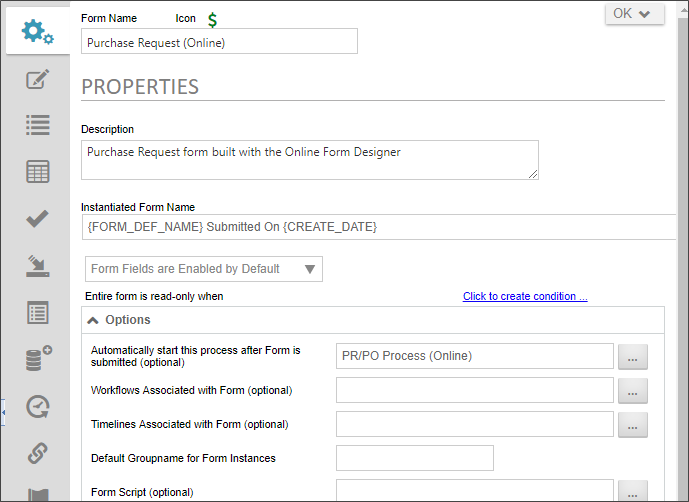Click the Form Name text field
The width and height of the screenshot is (689, 502).
click(219, 42)
